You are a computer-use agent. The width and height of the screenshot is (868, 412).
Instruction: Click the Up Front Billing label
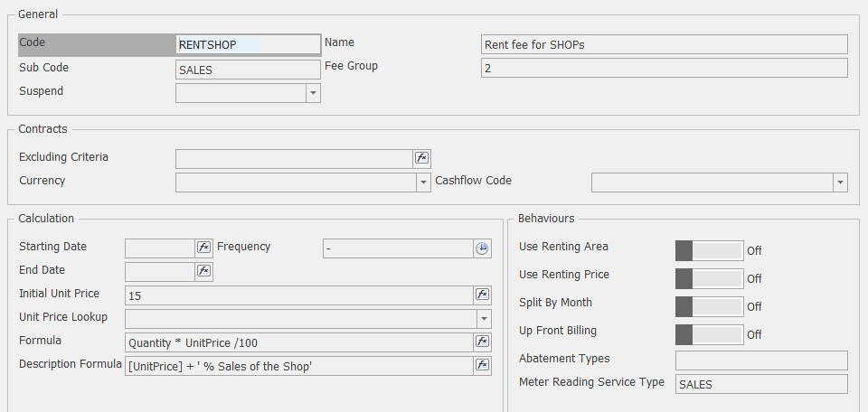point(558,331)
